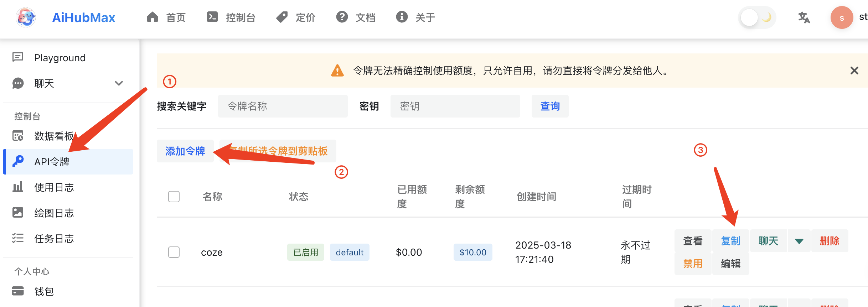
Task: Click the 钱包 wallet card icon
Action: (x=18, y=291)
